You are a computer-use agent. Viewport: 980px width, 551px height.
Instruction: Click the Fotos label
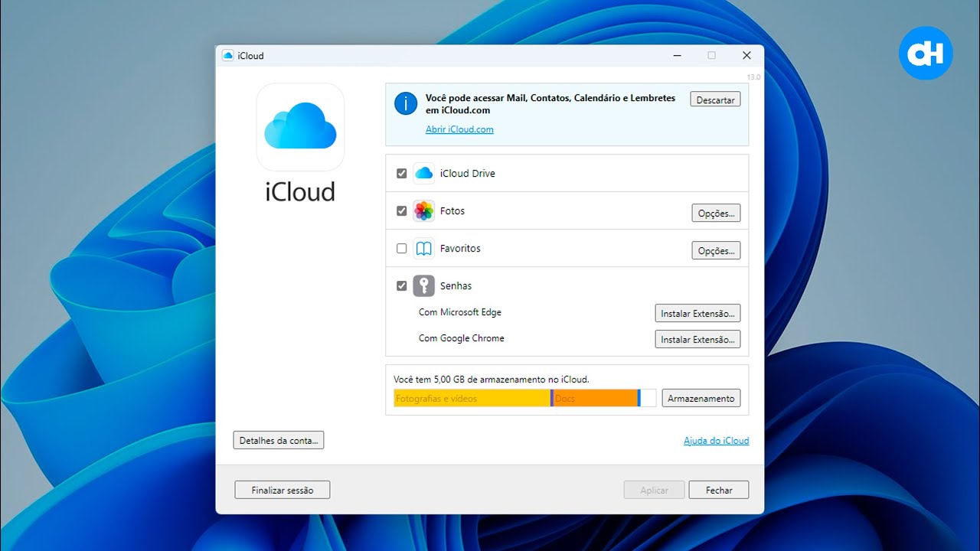(452, 211)
